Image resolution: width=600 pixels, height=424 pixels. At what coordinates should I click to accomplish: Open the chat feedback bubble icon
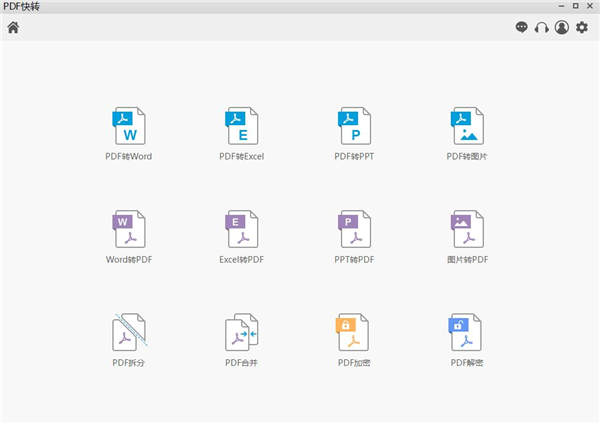pyautogui.click(x=522, y=27)
